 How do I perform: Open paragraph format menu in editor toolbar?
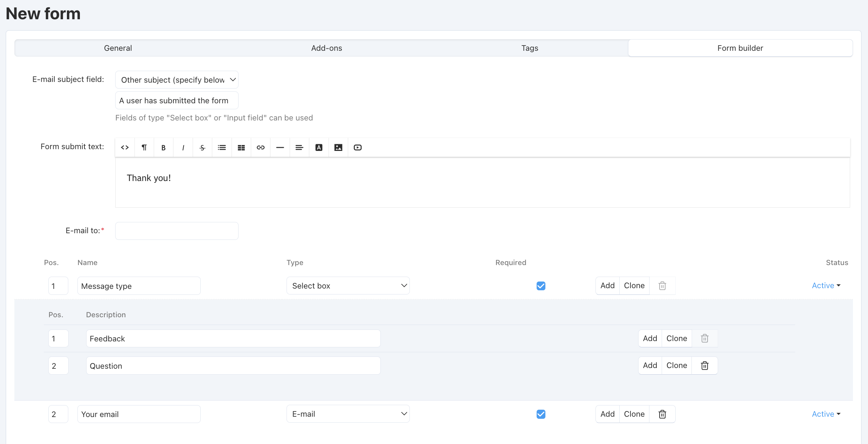[144, 147]
